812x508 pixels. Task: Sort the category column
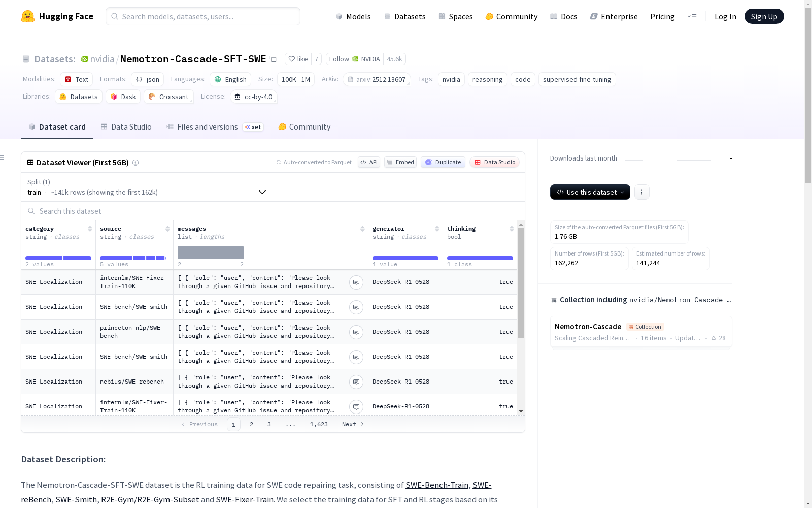90,229
